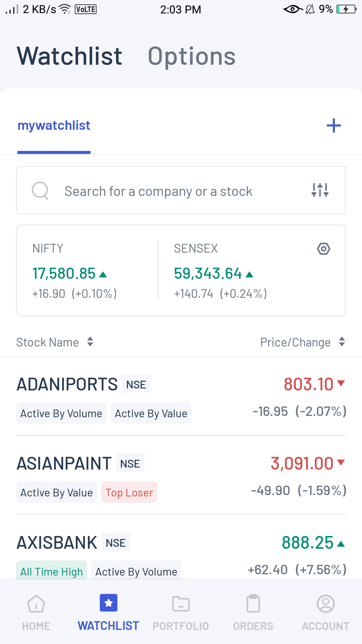Image resolution: width=362 pixels, height=644 pixels.
Task: Open Account profile icon
Action: pyautogui.click(x=325, y=604)
